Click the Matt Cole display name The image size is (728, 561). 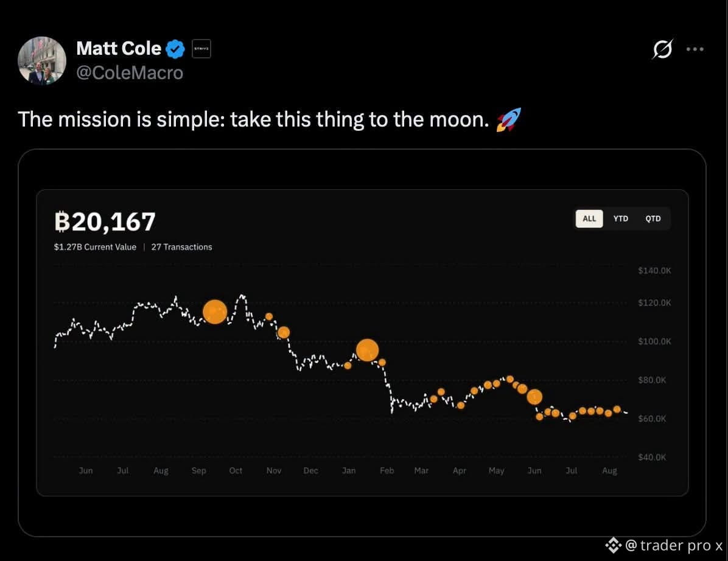pyautogui.click(x=119, y=49)
